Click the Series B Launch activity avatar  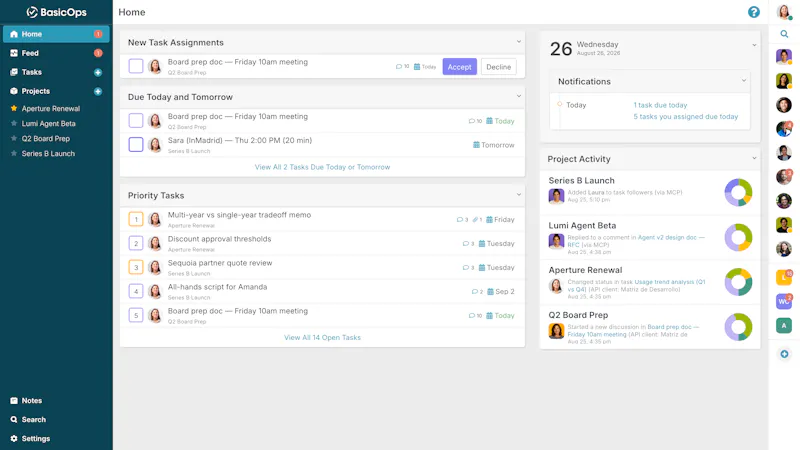[556, 196]
